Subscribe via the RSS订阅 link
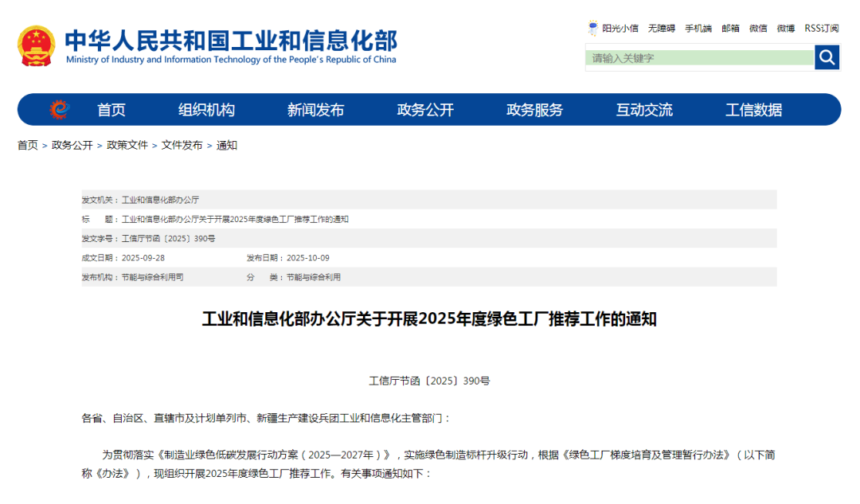 coord(821,29)
